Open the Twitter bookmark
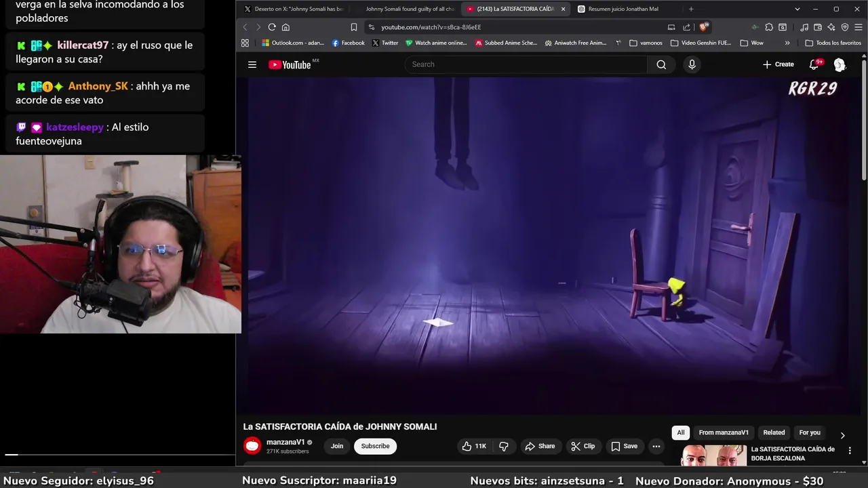The width and height of the screenshot is (868, 488). coord(385,43)
